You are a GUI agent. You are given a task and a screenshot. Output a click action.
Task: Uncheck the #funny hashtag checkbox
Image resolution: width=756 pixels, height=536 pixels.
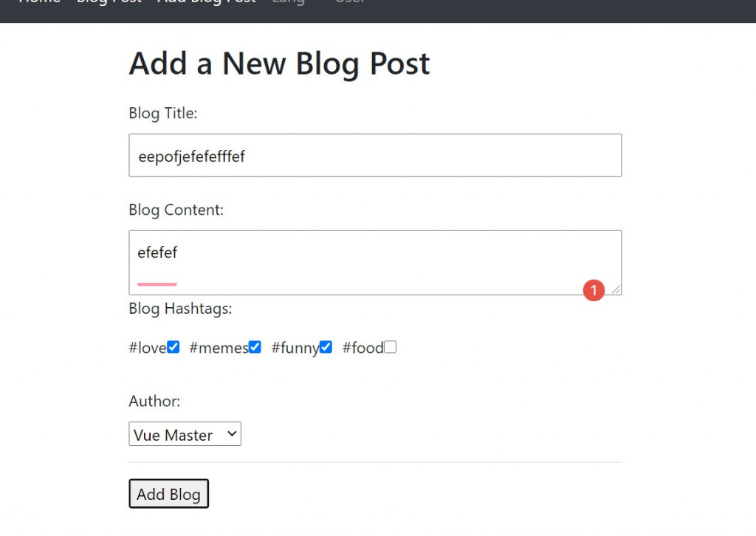pyautogui.click(x=326, y=347)
